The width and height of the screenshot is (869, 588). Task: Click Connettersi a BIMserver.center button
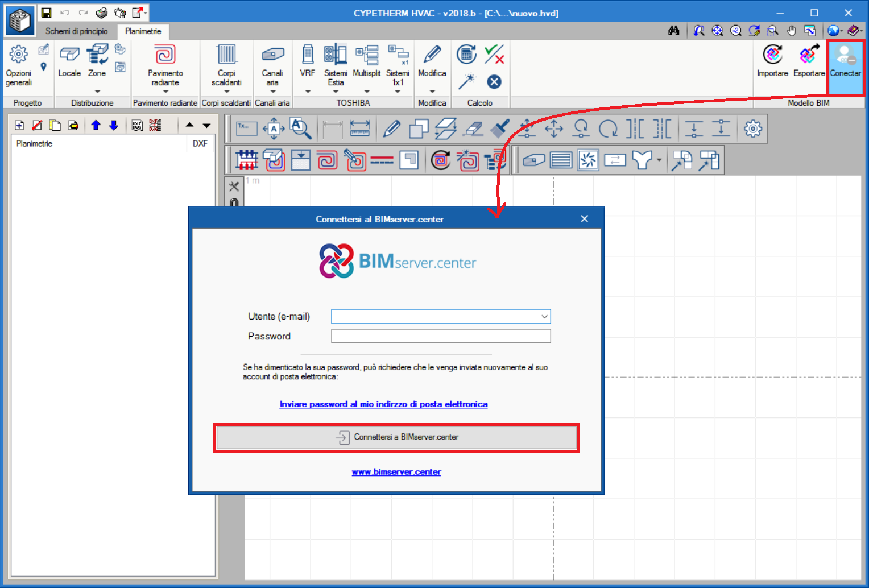tap(396, 437)
